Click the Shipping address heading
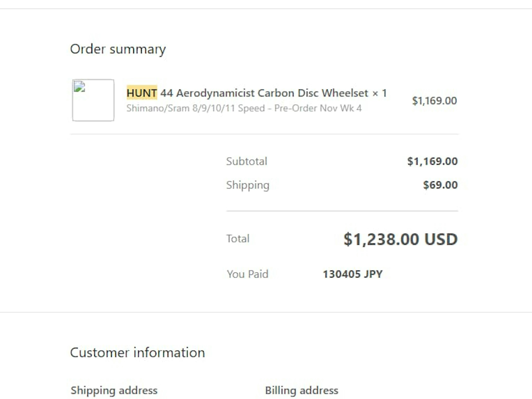 (x=114, y=390)
